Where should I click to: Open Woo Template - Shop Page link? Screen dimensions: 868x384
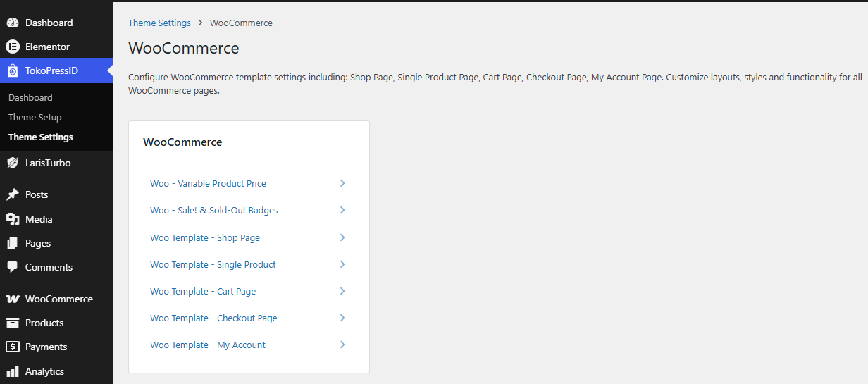(x=205, y=237)
